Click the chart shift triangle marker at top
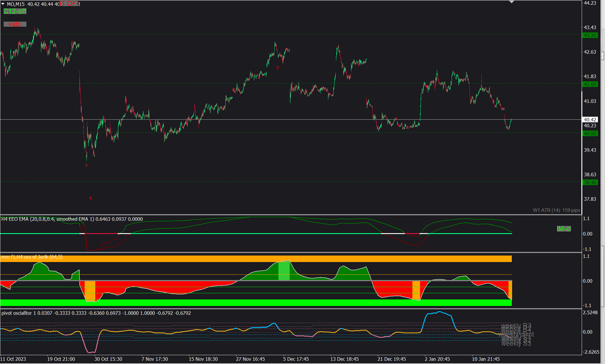 click(x=512, y=2)
